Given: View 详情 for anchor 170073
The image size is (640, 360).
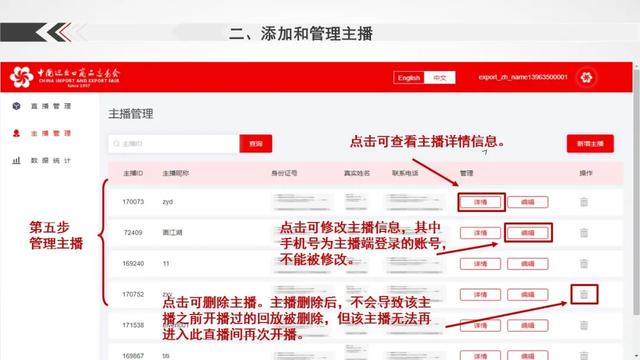Looking at the screenshot, I should click(480, 202).
